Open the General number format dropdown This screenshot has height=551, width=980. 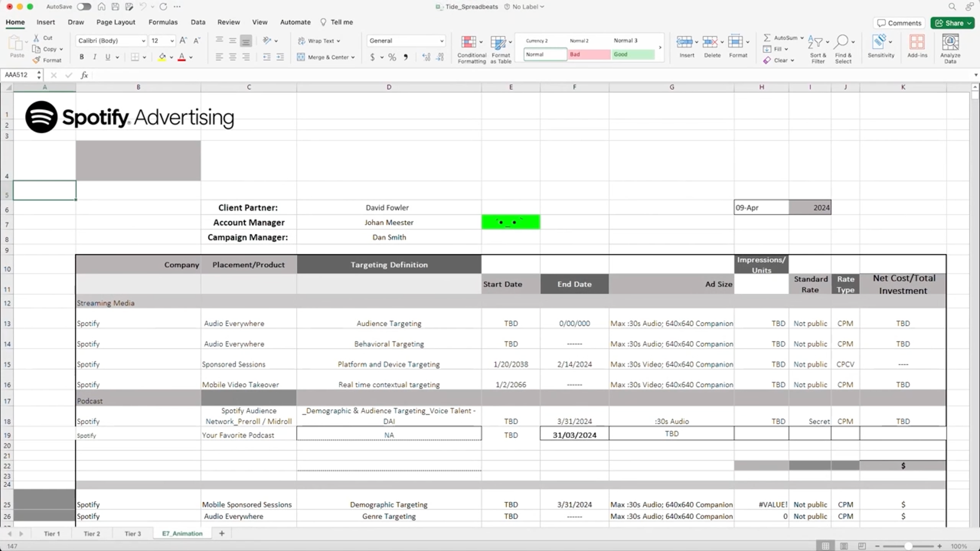point(441,41)
